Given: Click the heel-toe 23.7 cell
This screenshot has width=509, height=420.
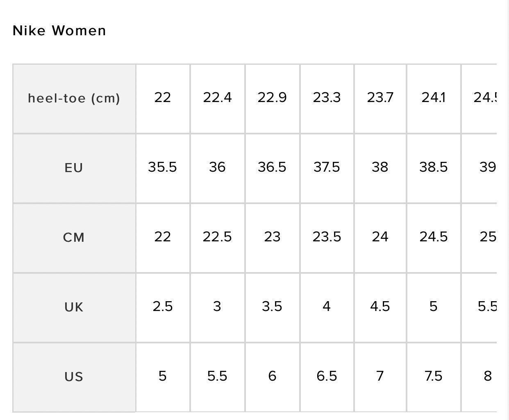Looking at the screenshot, I should (380, 99).
